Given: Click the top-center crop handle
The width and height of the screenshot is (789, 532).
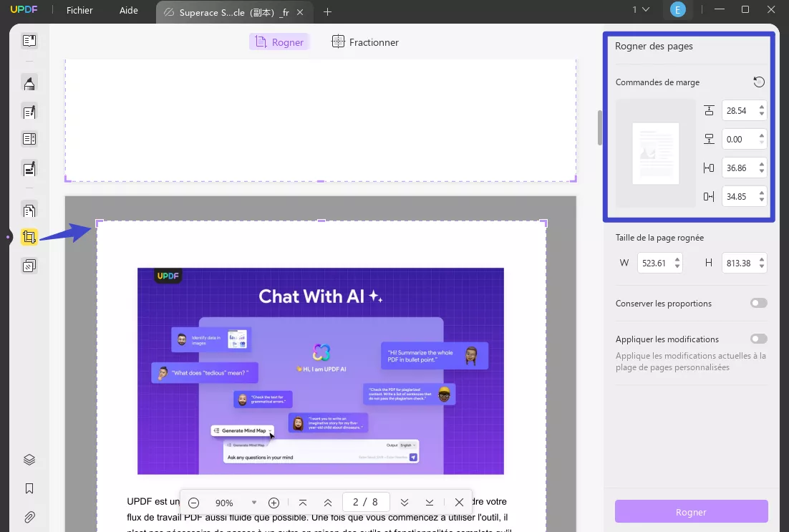Looking at the screenshot, I should 321,221.
